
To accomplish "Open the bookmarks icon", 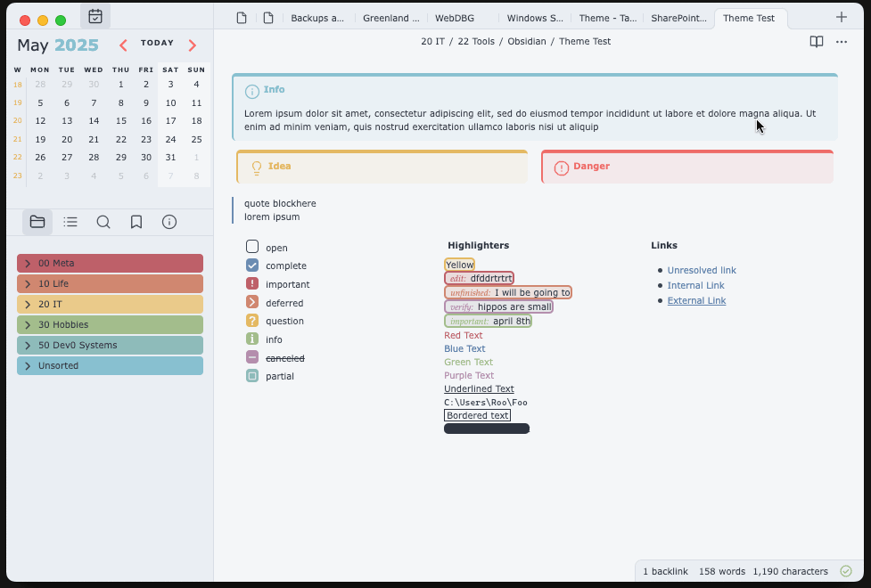I will point(136,222).
